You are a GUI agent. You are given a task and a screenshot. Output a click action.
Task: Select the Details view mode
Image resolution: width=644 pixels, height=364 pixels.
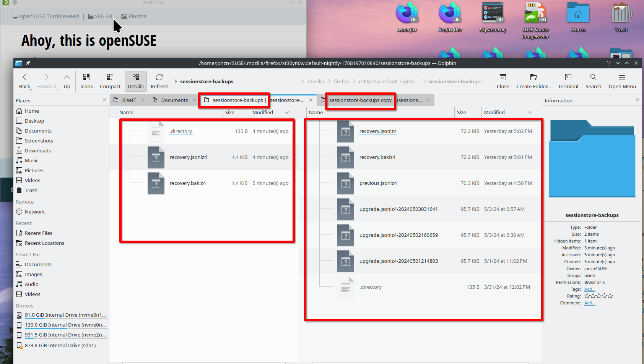click(x=136, y=81)
